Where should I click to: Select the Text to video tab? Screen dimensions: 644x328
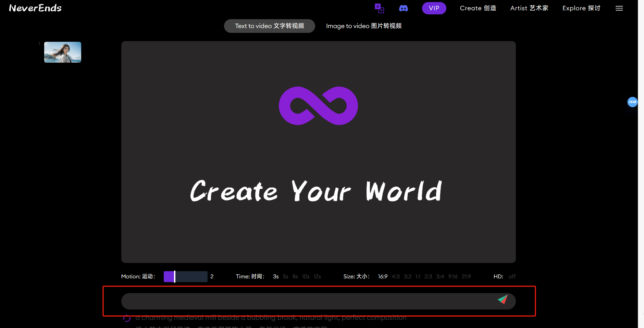pyautogui.click(x=269, y=26)
